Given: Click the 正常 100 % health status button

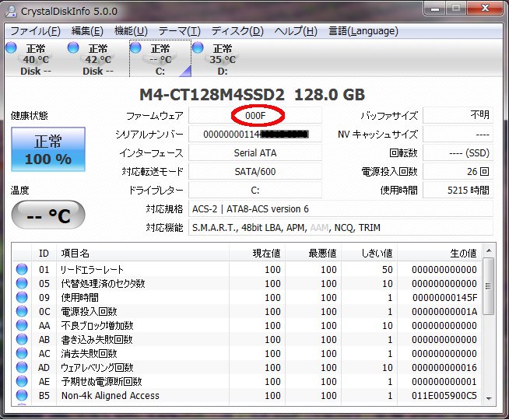Looking at the screenshot, I should click(x=48, y=149).
